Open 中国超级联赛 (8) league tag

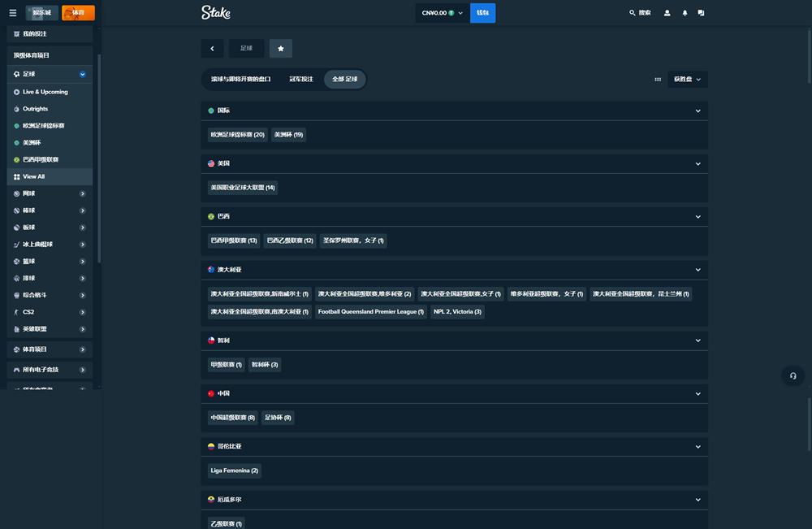click(233, 418)
